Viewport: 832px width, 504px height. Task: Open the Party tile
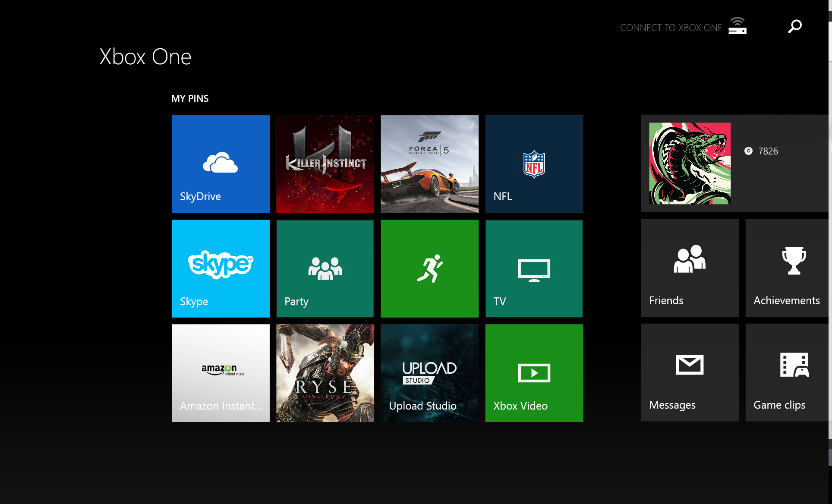(x=325, y=268)
